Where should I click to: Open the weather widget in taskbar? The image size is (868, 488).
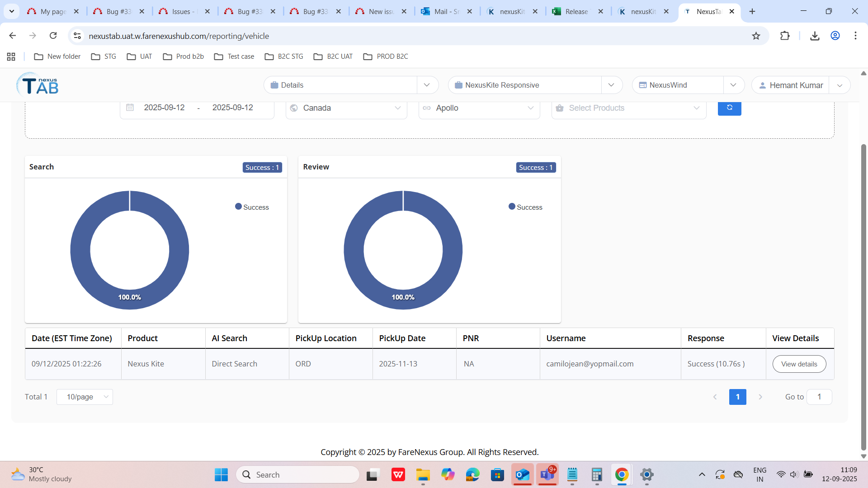coord(42,474)
